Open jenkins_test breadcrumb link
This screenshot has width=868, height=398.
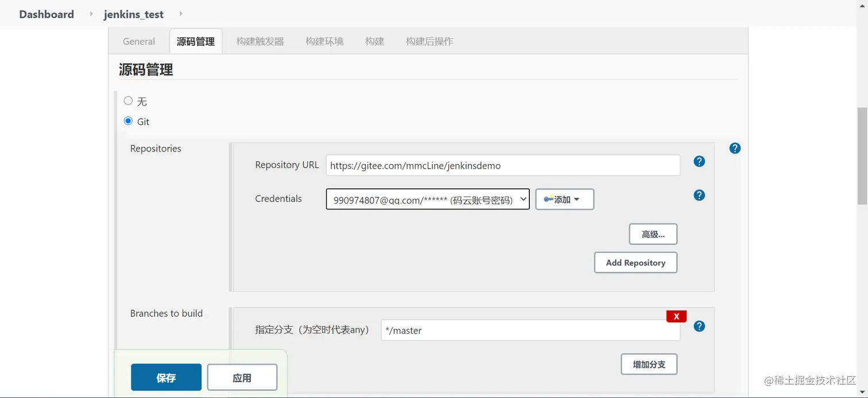coord(134,14)
